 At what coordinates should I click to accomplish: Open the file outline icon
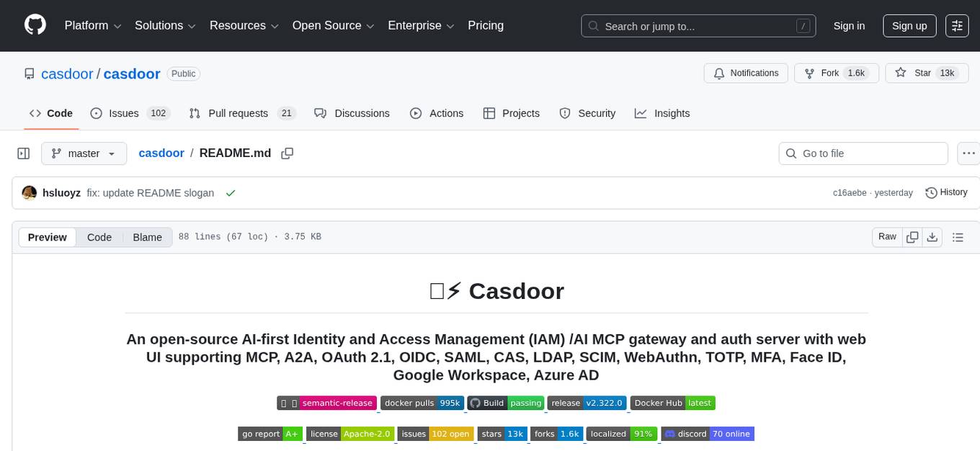tap(958, 236)
